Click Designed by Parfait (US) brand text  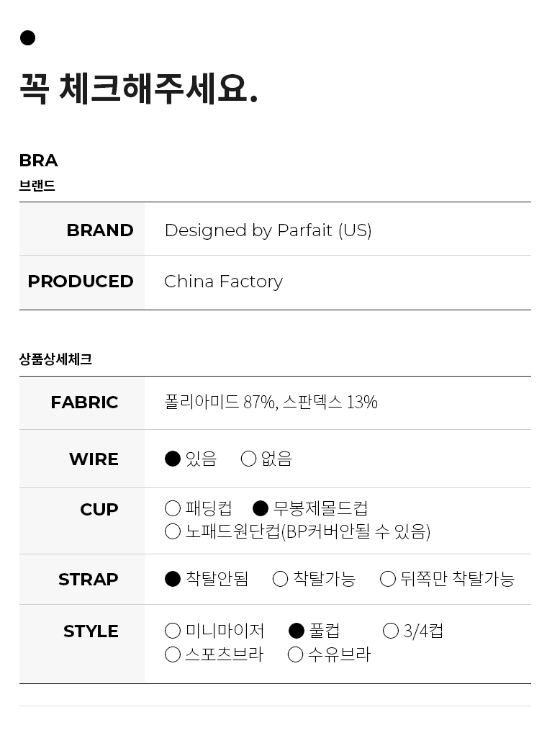pos(268,230)
